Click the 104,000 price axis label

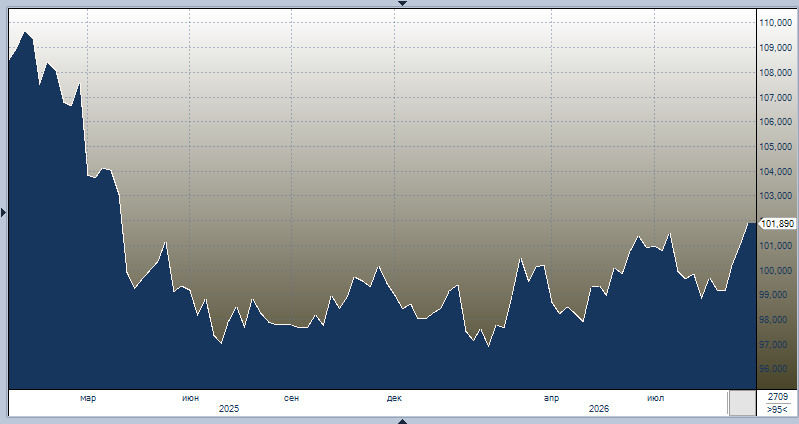(776, 172)
